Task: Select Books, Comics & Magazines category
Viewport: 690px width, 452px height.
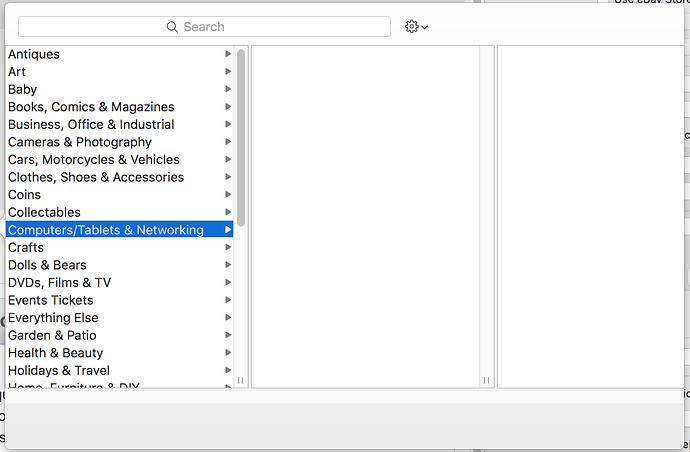Action: click(119, 107)
